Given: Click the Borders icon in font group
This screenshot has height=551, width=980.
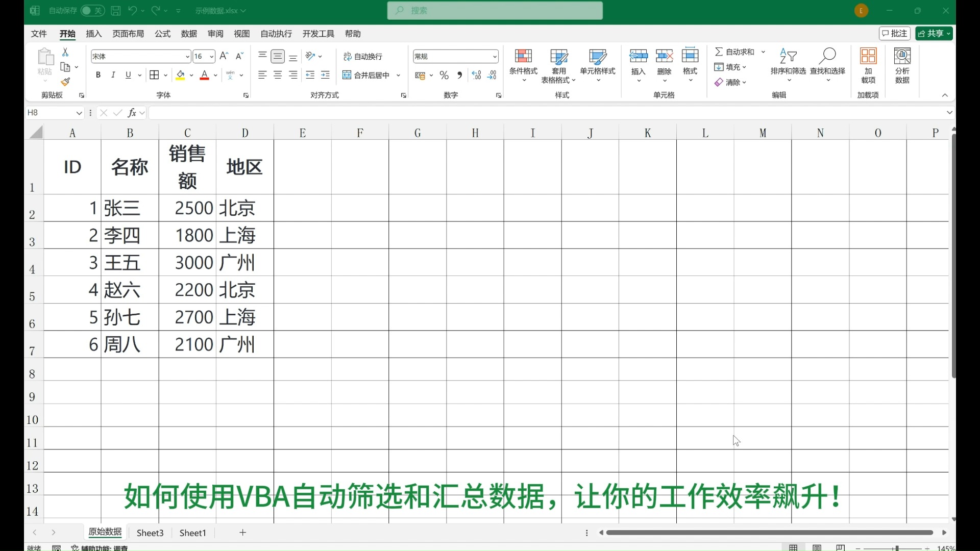Looking at the screenshot, I should pos(154,75).
